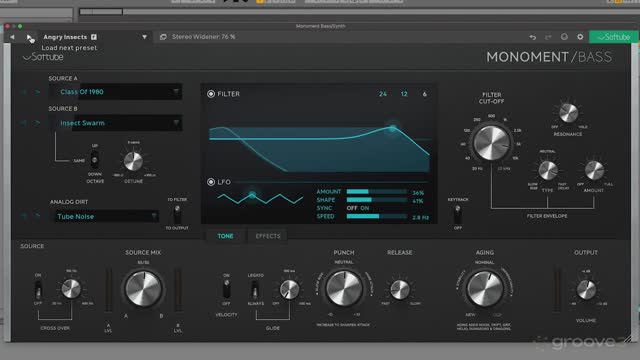Click the Softube logo at top left
Viewport: 640px width, 360px height.
(43, 57)
